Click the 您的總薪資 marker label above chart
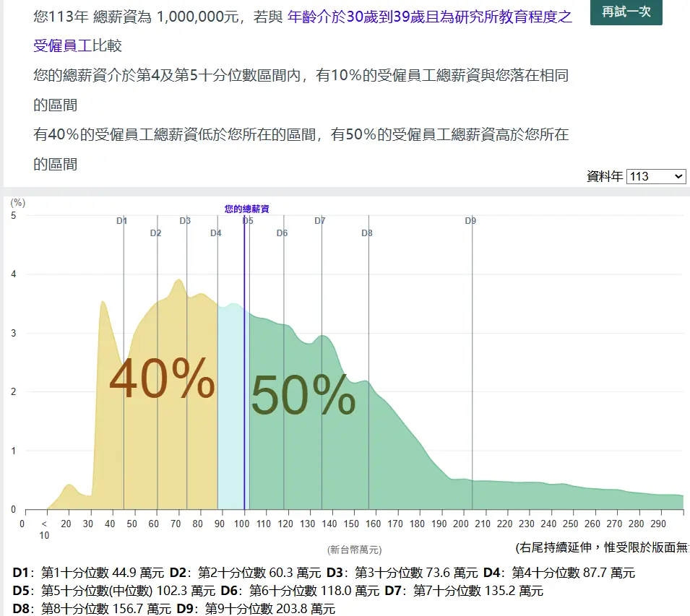Image resolution: width=690 pixels, height=616 pixels. point(246,209)
